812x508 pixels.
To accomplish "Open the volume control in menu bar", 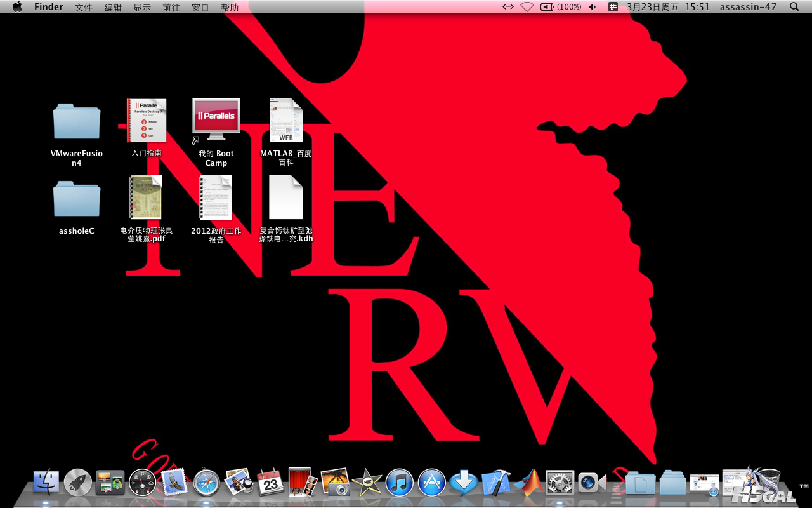I will click(593, 7).
